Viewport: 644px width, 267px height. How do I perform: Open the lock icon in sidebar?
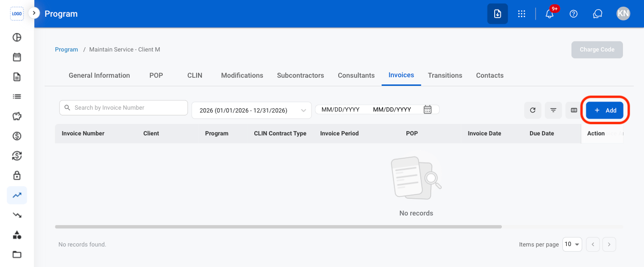(x=17, y=175)
